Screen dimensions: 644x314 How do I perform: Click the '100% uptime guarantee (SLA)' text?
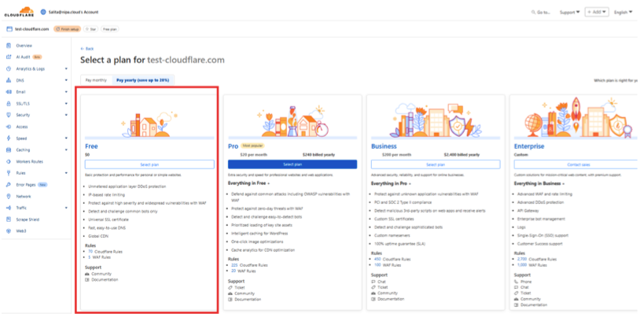point(399,243)
